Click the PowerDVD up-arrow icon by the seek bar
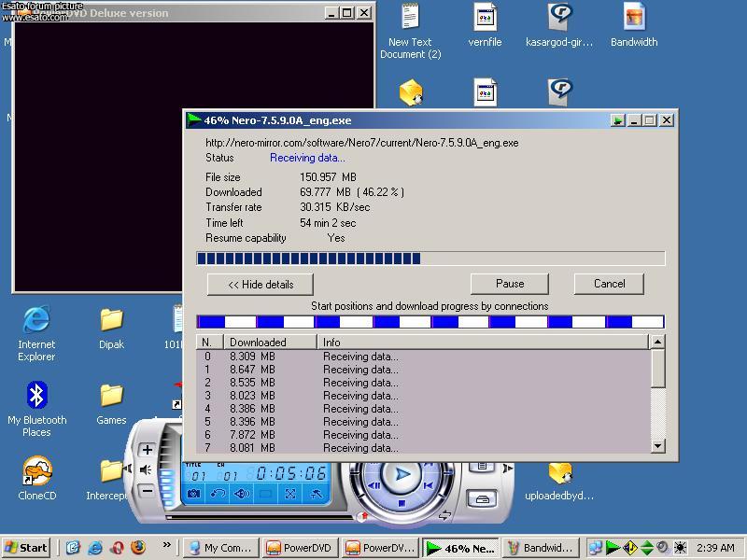This screenshot has width=747, height=560. coord(364,516)
